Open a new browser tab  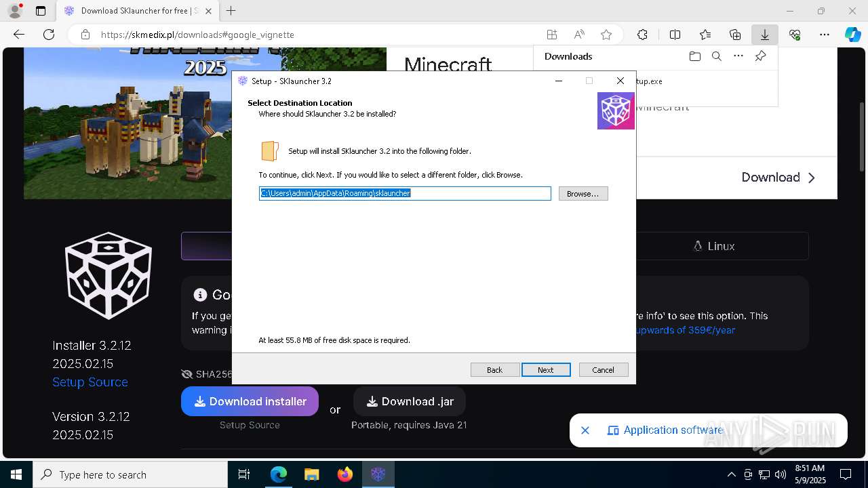click(231, 11)
